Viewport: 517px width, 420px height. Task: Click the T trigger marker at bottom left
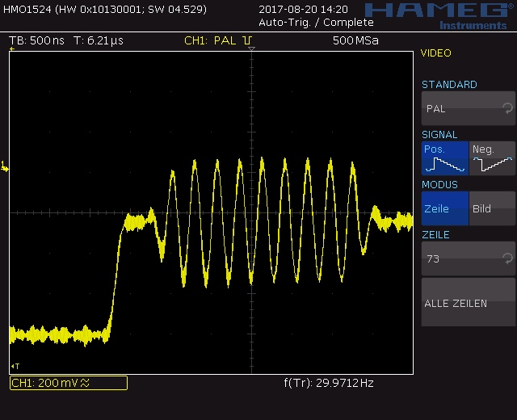click(x=14, y=366)
